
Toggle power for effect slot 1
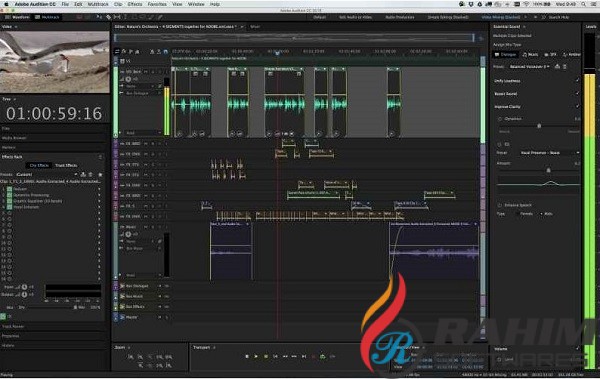click(x=10, y=189)
